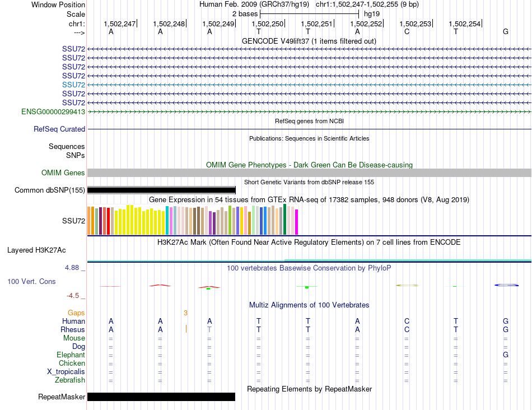Click the SNPs track label
Image resolution: width=532 pixels, height=410 pixels.
click(x=76, y=155)
